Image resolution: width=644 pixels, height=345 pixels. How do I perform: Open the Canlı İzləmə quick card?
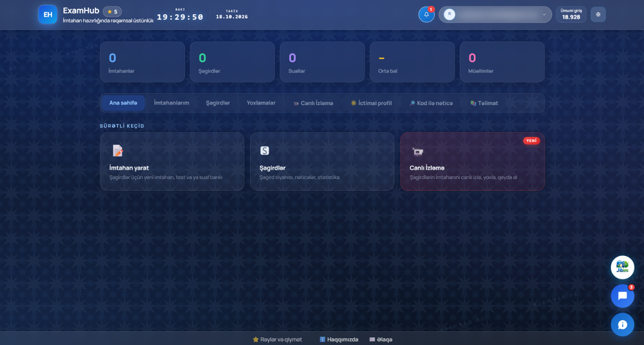[472, 162]
